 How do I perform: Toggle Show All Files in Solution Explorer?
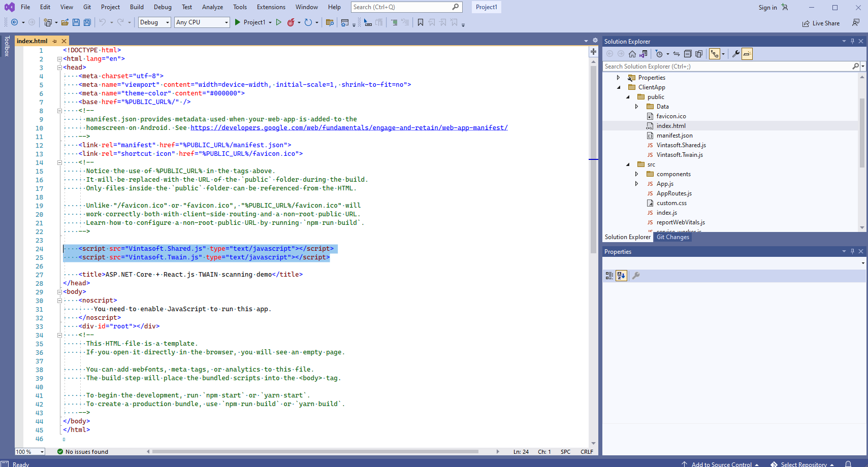pos(699,54)
